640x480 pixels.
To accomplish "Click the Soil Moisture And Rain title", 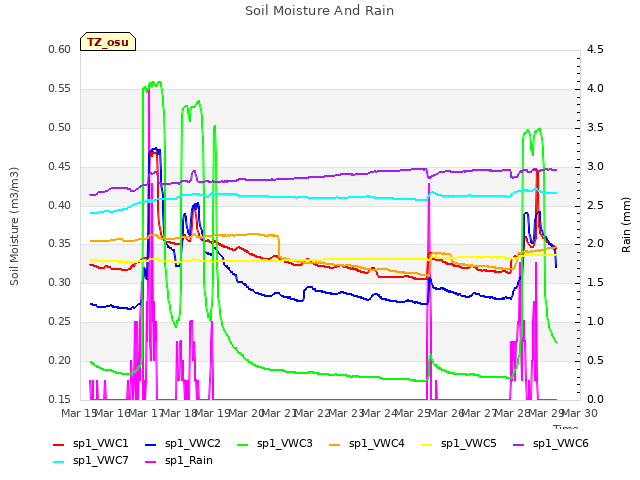I will coord(320,11).
